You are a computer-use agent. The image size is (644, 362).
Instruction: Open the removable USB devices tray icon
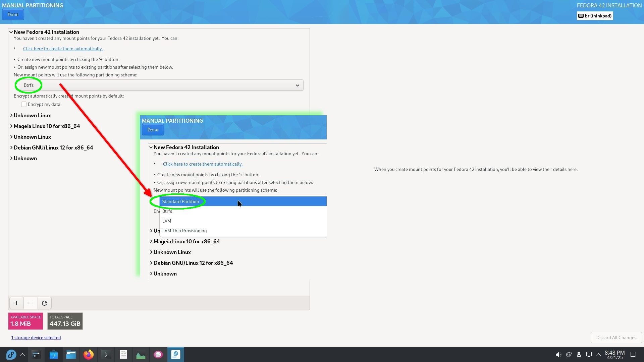point(579,355)
